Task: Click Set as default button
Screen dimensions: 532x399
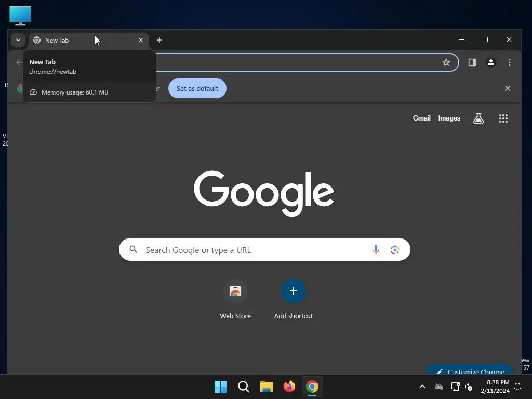Action: pos(197,88)
